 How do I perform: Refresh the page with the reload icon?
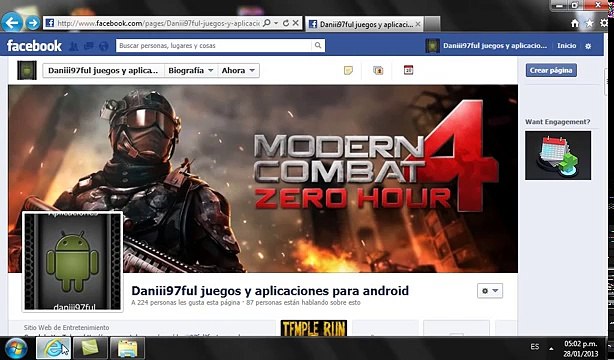tap(286, 23)
